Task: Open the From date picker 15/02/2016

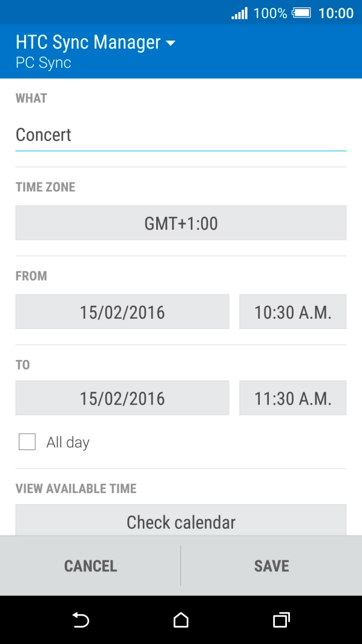Action: (122, 312)
